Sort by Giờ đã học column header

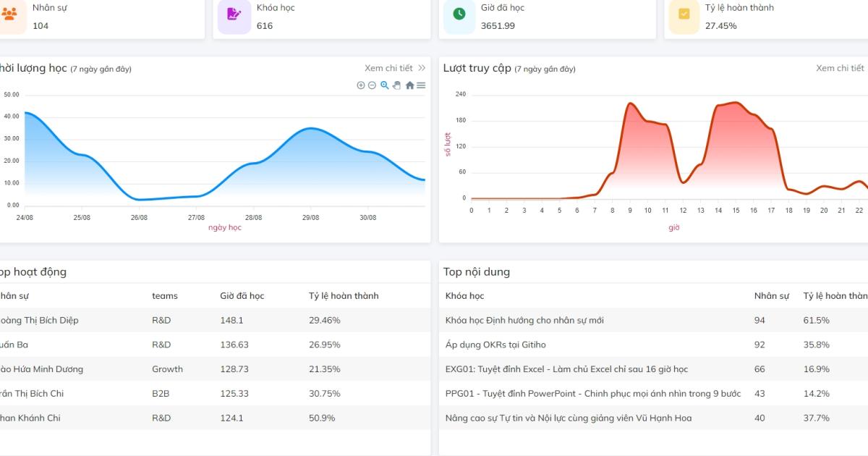tap(242, 295)
